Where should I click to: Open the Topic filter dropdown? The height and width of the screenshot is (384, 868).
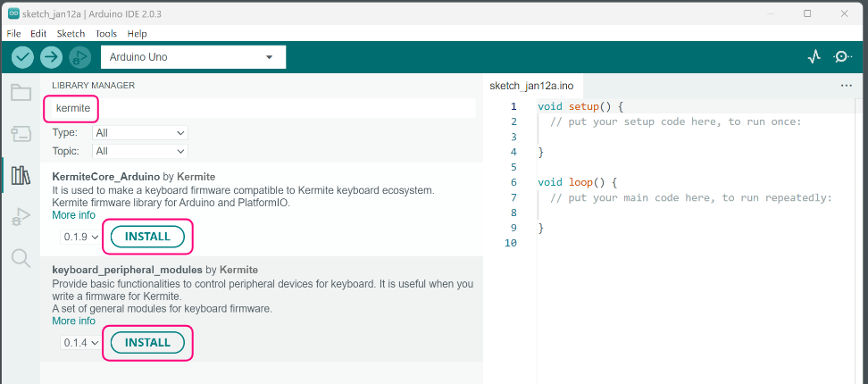(140, 151)
